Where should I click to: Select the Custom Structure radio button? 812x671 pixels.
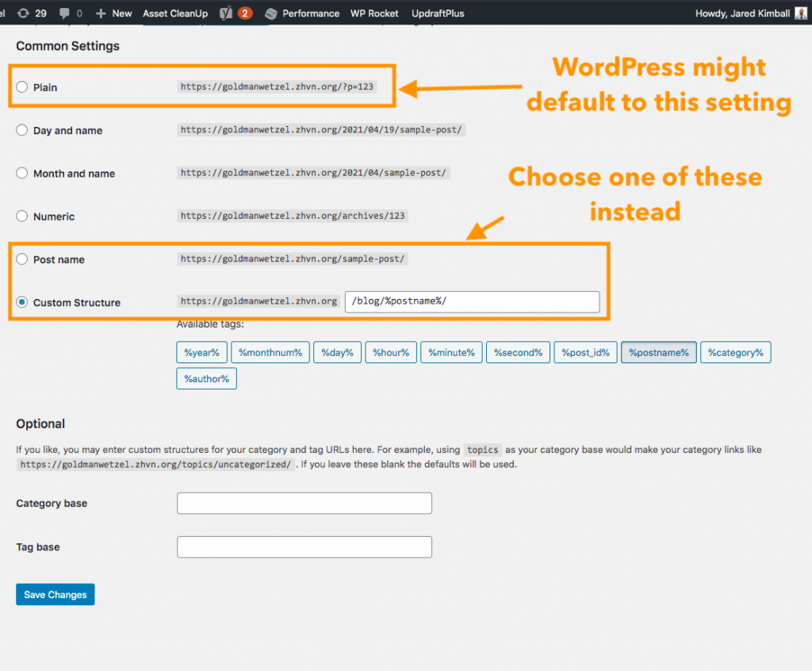point(21,302)
